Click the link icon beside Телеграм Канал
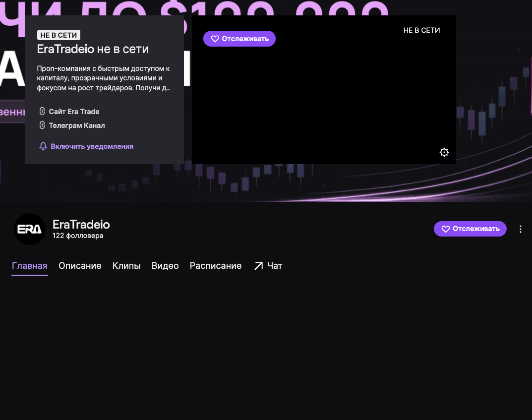This screenshot has height=420, width=532. (x=42, y=125)
